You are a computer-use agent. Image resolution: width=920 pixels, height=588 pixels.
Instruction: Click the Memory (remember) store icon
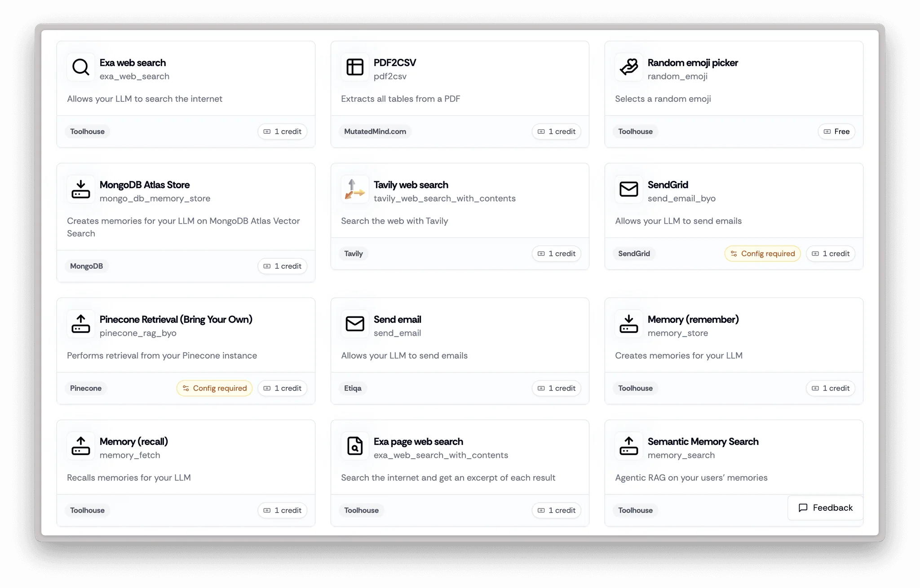point(628,324)
